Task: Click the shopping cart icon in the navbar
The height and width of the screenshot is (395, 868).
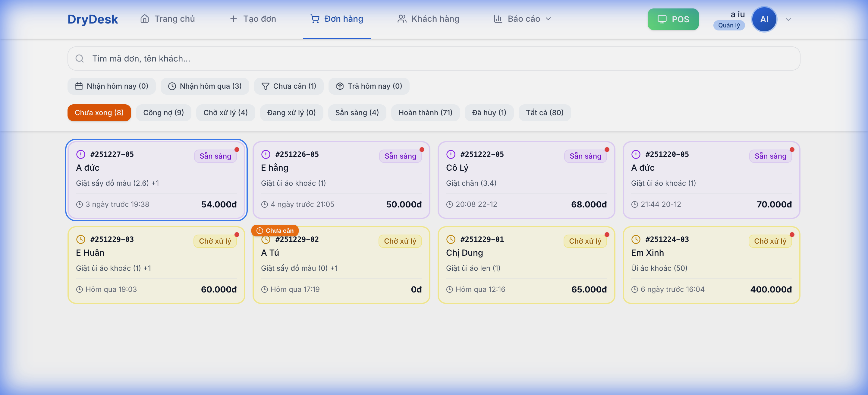Action: click(x=315, y=19)
